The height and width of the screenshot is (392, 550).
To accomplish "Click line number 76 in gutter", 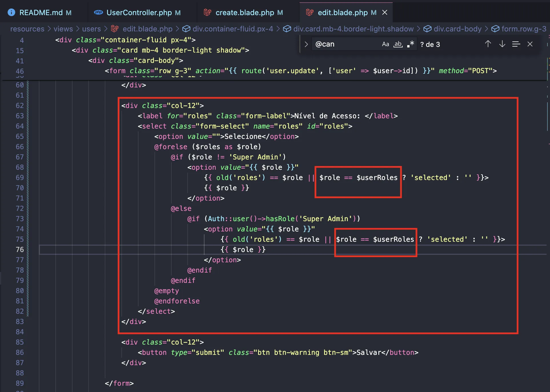I will (20, 250).
